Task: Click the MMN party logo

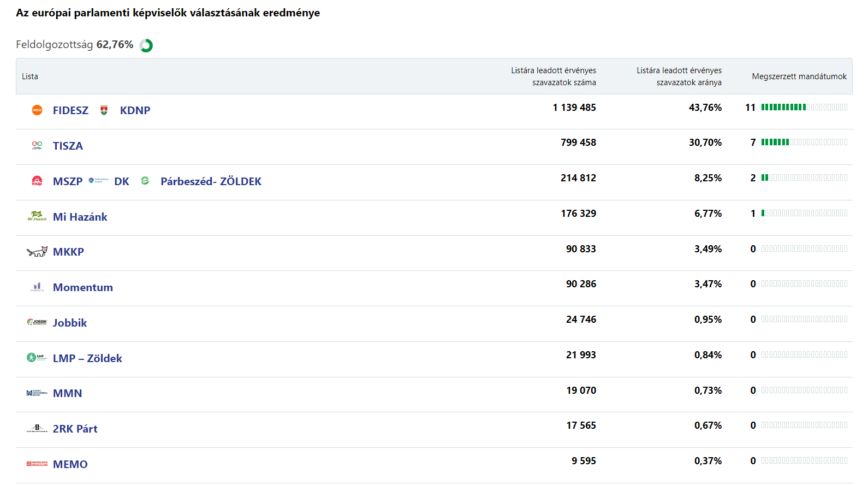Action: [37, 393]
